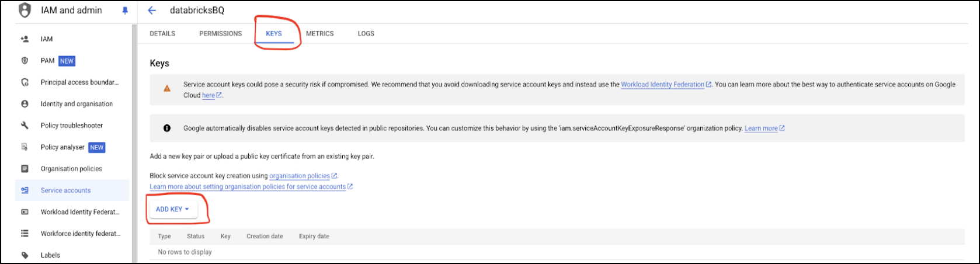The height and width of the screenshot is (264, 980).
Task: Click the back arrow next to databricksBQ
Action: tap(152, 11)
